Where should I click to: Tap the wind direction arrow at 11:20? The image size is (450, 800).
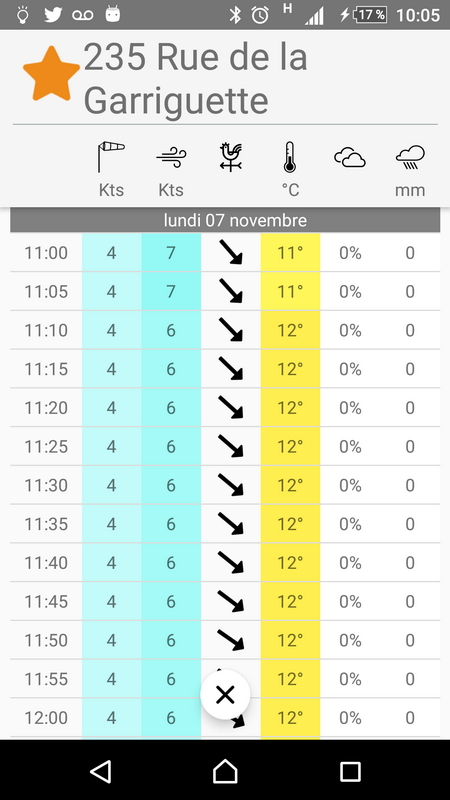point(231,408)
